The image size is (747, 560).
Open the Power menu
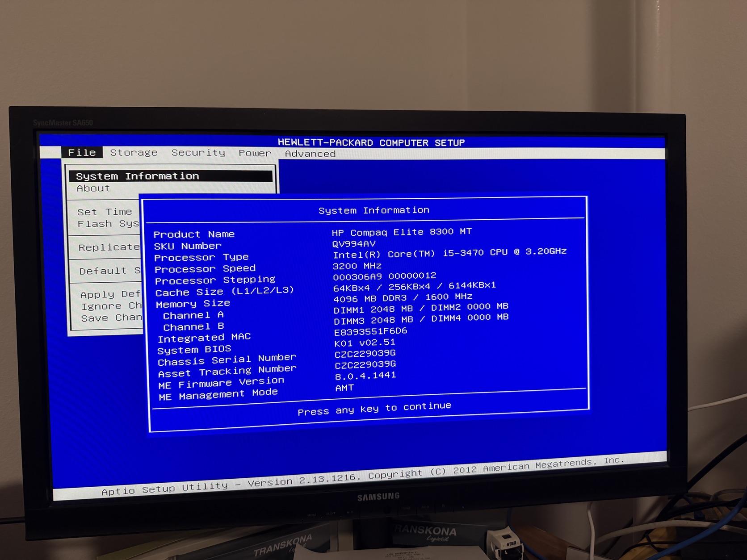click(255, 153)
